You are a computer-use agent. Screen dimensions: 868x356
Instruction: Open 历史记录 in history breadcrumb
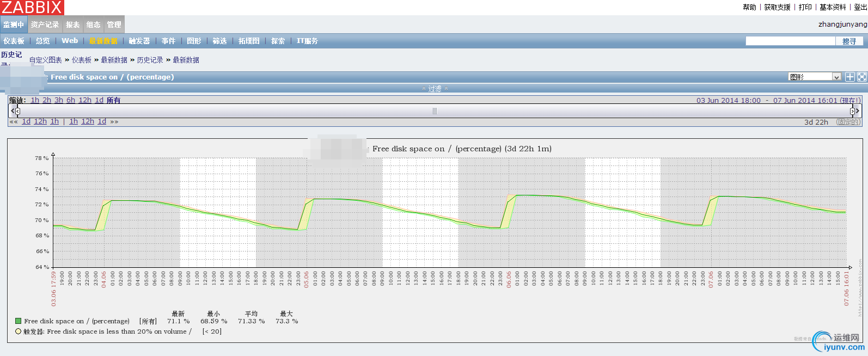click(x=150, y=60)
